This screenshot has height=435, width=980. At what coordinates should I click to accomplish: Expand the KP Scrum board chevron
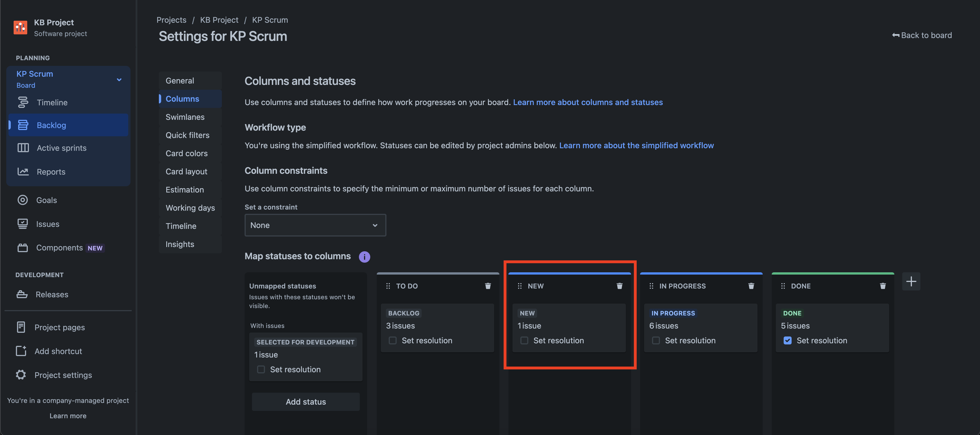tap(119, 80)
